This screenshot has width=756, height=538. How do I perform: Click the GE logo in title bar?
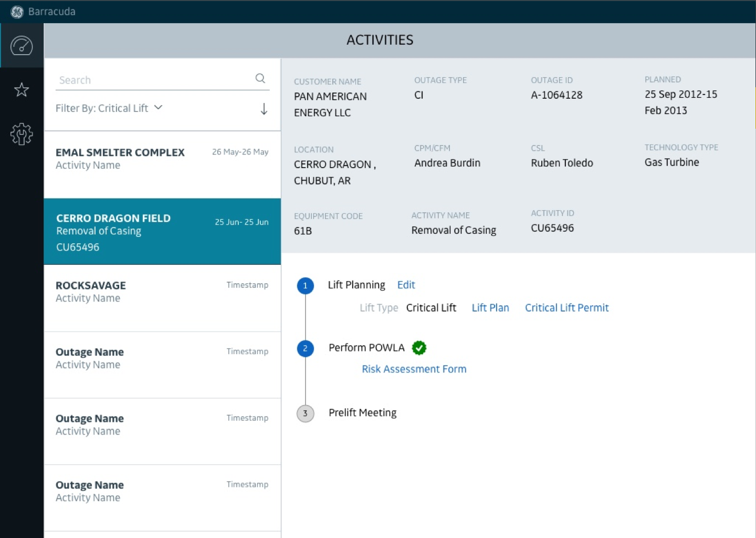17,12
